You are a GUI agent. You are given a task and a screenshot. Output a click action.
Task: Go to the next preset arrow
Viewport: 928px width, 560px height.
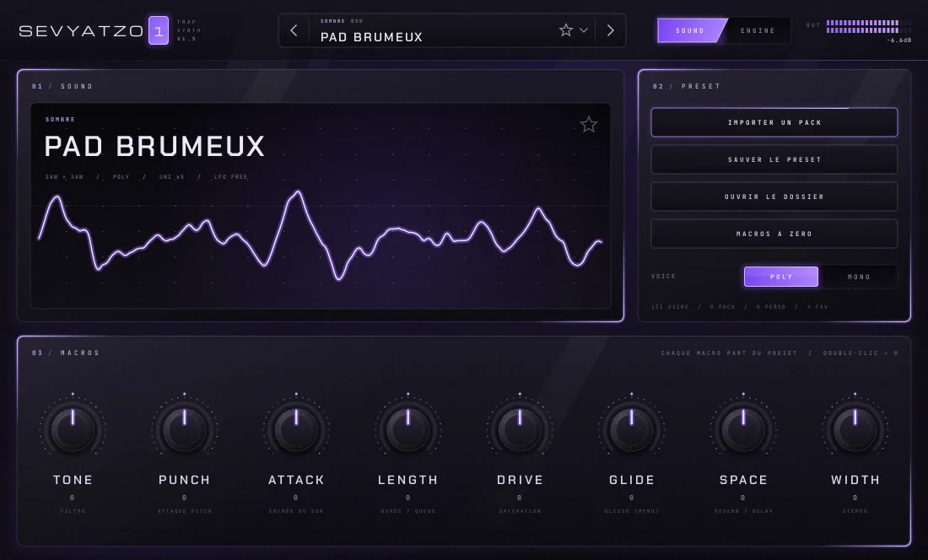pos(611,30)
